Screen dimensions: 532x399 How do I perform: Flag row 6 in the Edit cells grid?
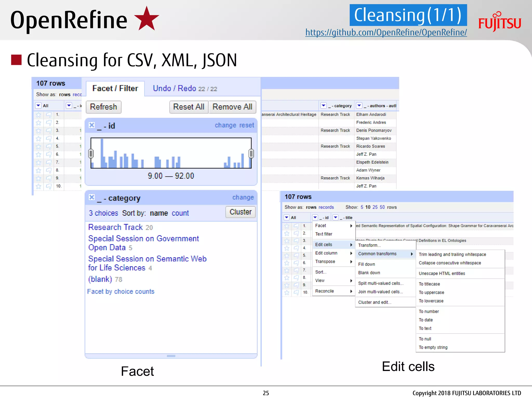tap(296, 263)
